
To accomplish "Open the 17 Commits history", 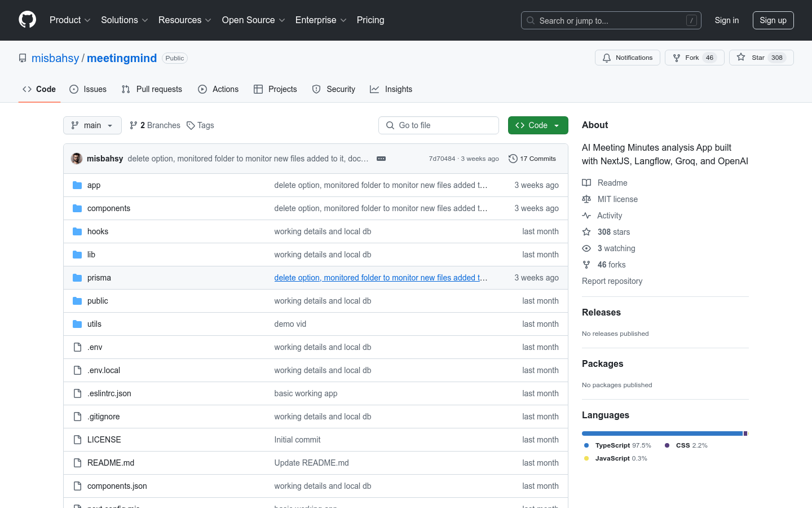I will pyautogui.click(x=532, y=159).
